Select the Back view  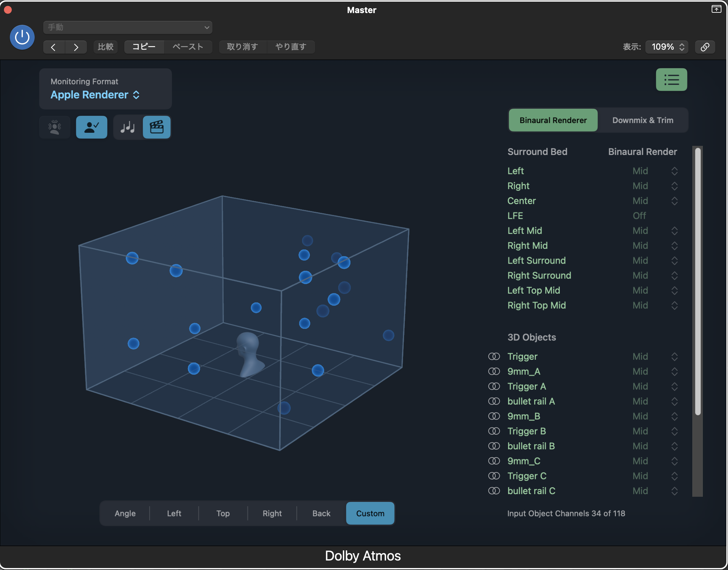pos(321,513)
